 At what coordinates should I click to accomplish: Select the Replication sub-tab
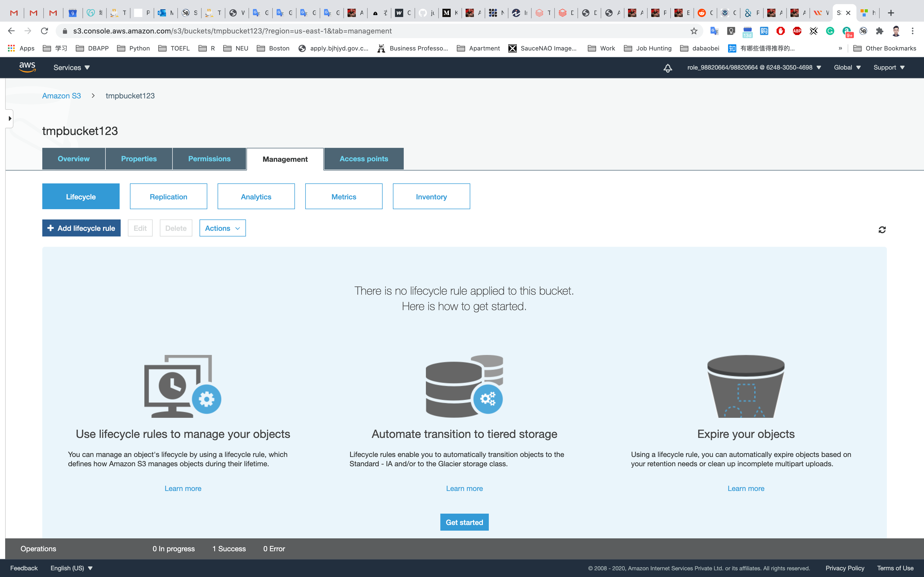[168, 197]
